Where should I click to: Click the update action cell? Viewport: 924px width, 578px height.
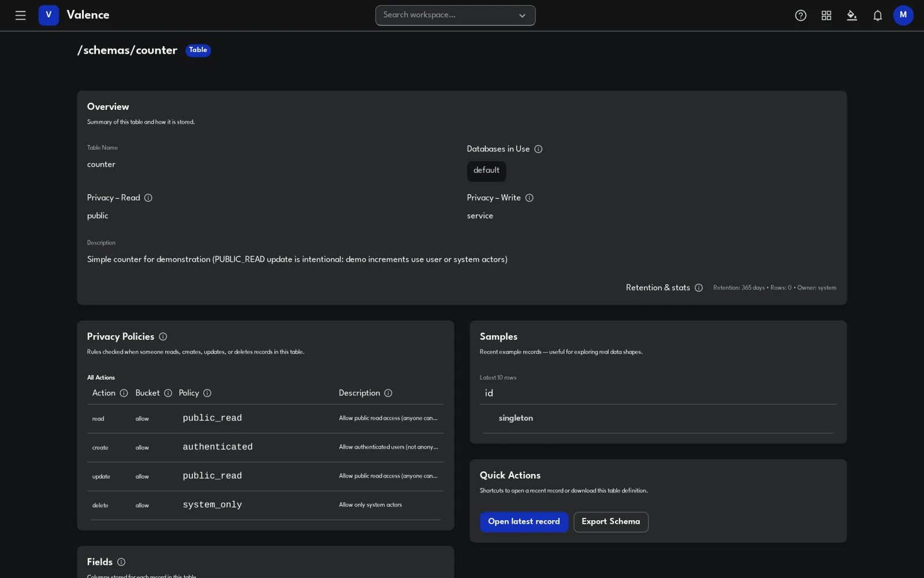click(x=101, y=477)
